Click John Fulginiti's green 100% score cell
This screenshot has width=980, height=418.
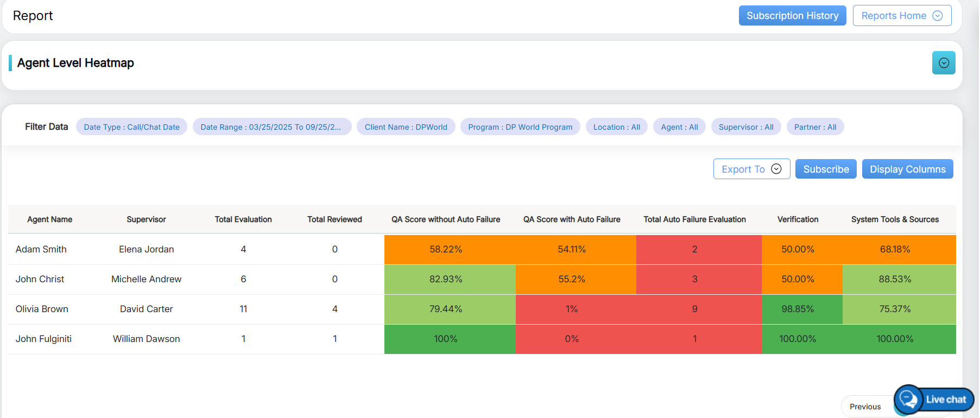pyautogui.click(x=445, y=339)
